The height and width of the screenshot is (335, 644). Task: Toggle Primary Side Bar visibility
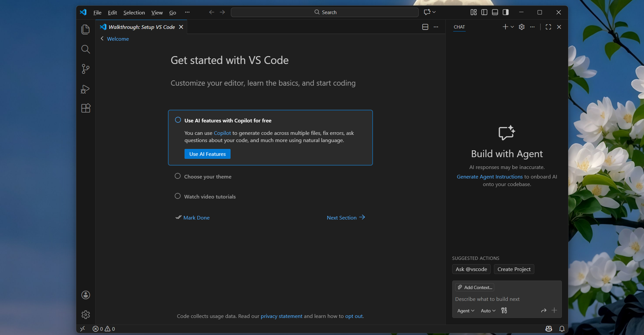[484, 12]
